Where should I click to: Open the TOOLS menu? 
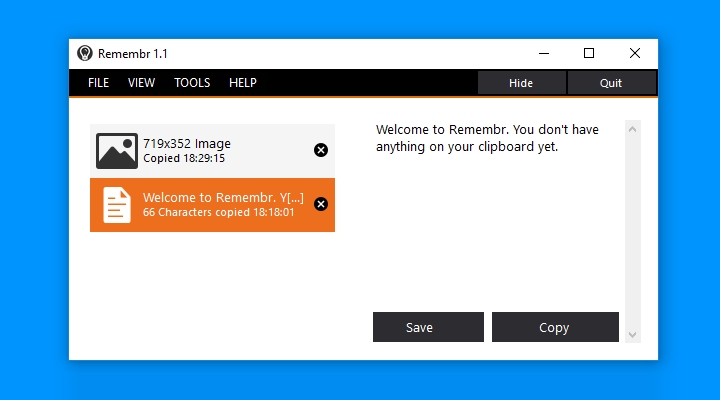pyautogui.click(x=192, y=83)
